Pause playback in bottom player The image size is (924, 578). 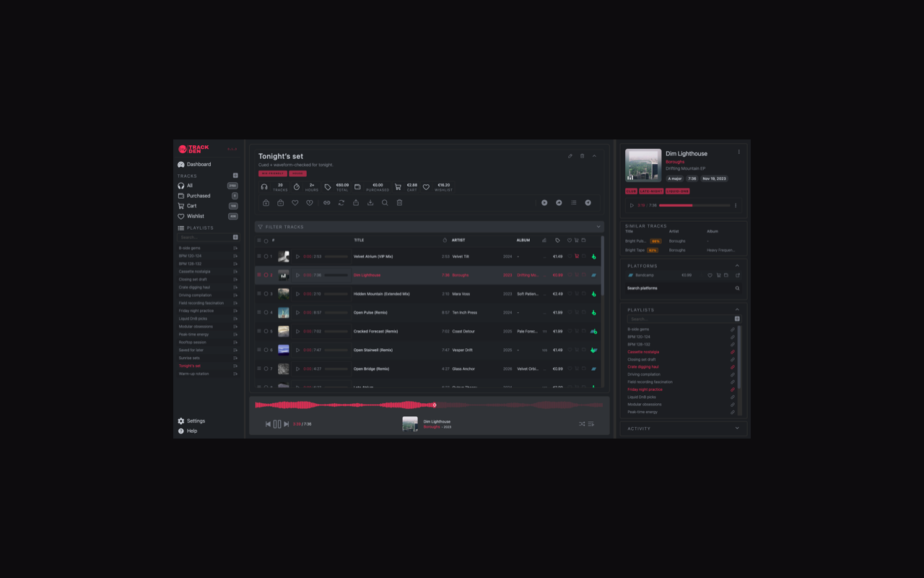(277, 424)
